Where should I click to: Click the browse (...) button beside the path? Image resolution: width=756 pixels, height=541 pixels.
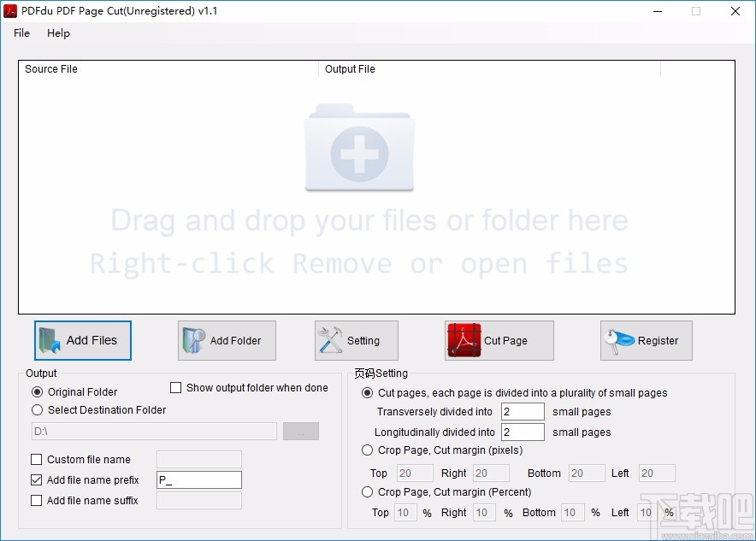[x=300, y=431]
